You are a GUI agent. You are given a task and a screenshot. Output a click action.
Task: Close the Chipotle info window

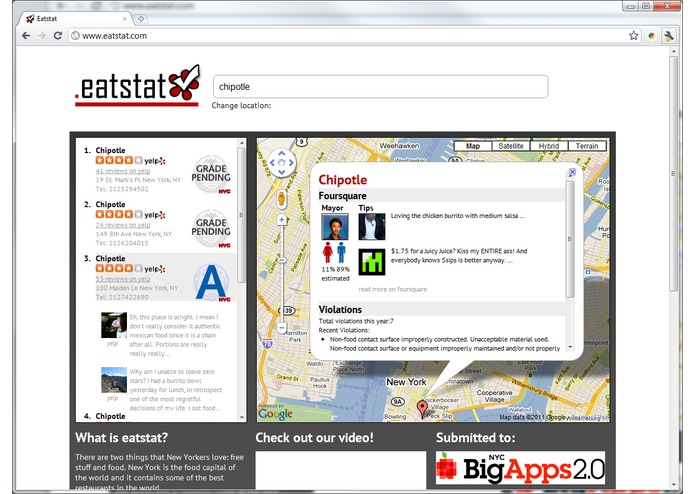(572, 172)
